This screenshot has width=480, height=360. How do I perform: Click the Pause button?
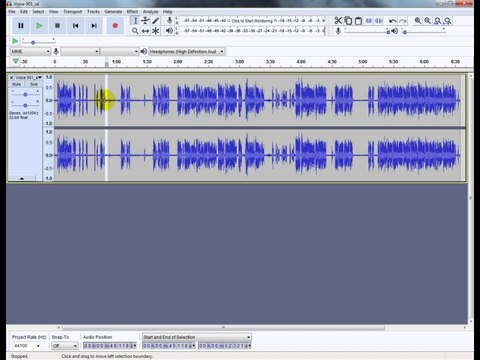[x=21, y=26]
